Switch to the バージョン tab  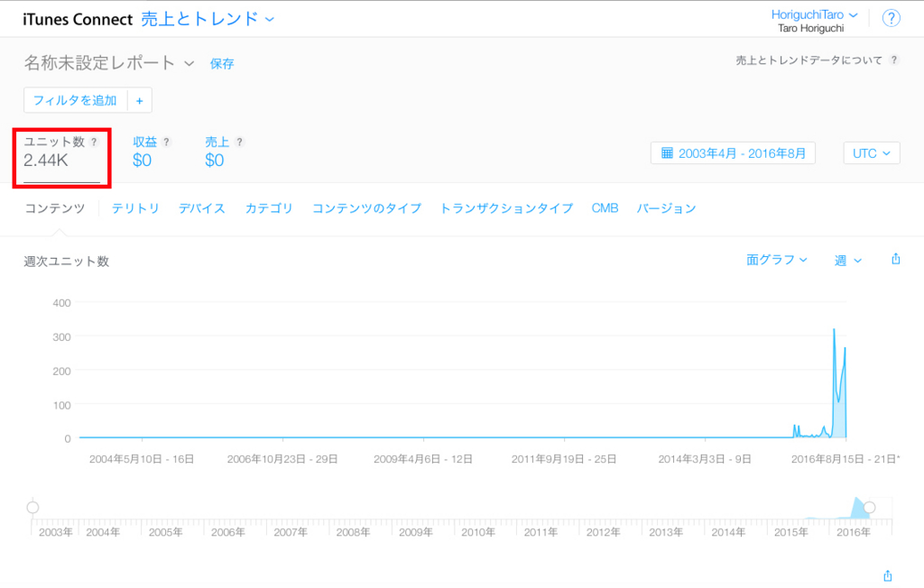pyautogui.click(x=667, y=208)
